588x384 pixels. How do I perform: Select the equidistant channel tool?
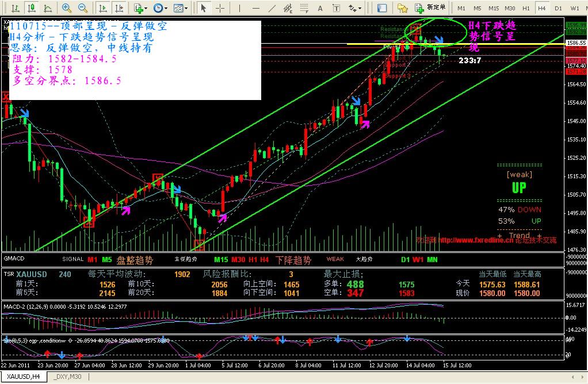288,8
